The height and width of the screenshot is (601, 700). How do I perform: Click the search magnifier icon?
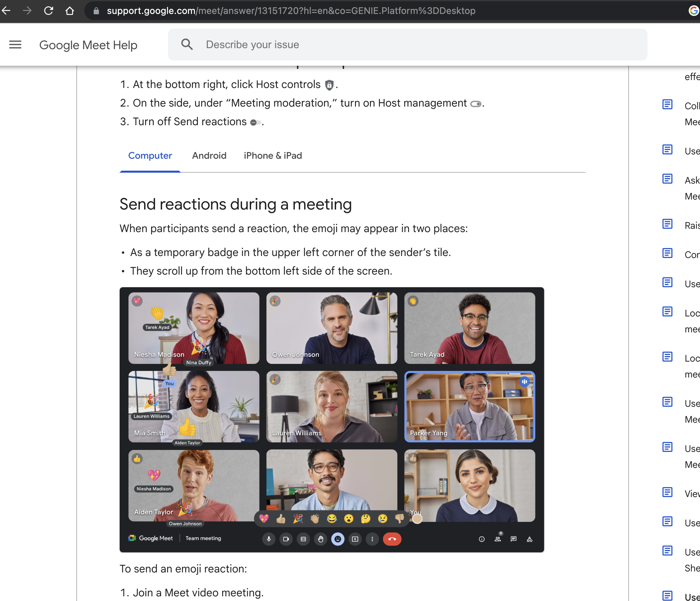coord(187,44)
